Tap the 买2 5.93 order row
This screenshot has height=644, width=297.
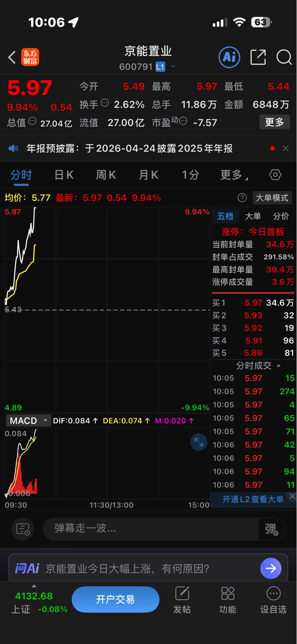[x=253, y=315]
